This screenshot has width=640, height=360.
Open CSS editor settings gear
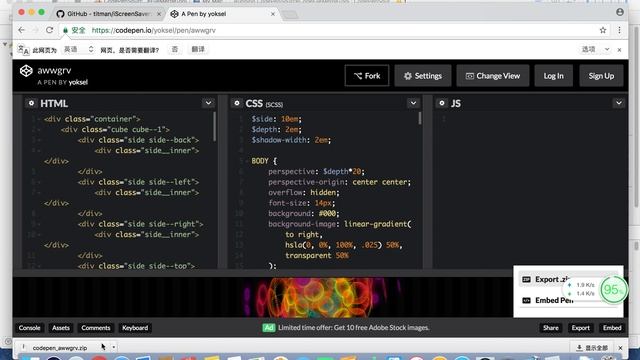click(237, 103)
